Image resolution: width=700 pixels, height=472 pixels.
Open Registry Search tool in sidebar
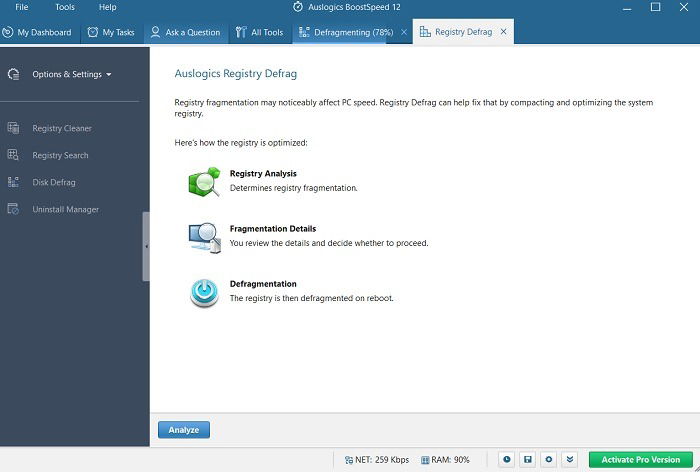click(x=60, y=155)
